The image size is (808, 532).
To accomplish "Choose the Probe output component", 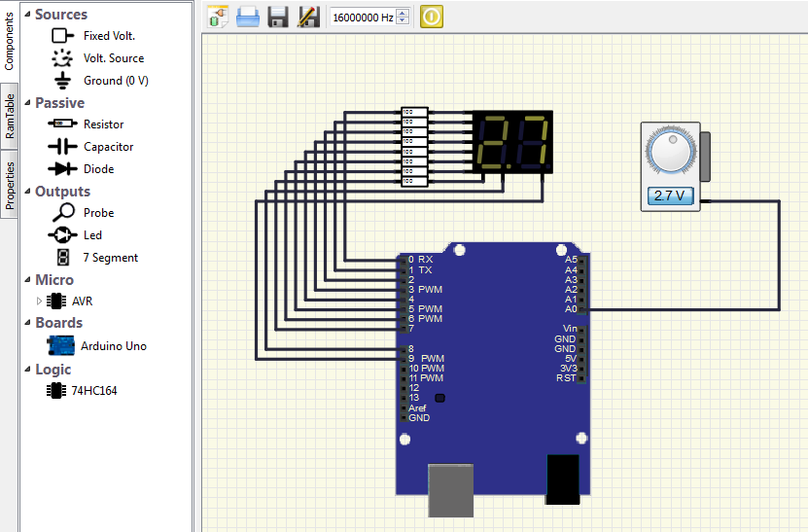I will pos(98,213).
